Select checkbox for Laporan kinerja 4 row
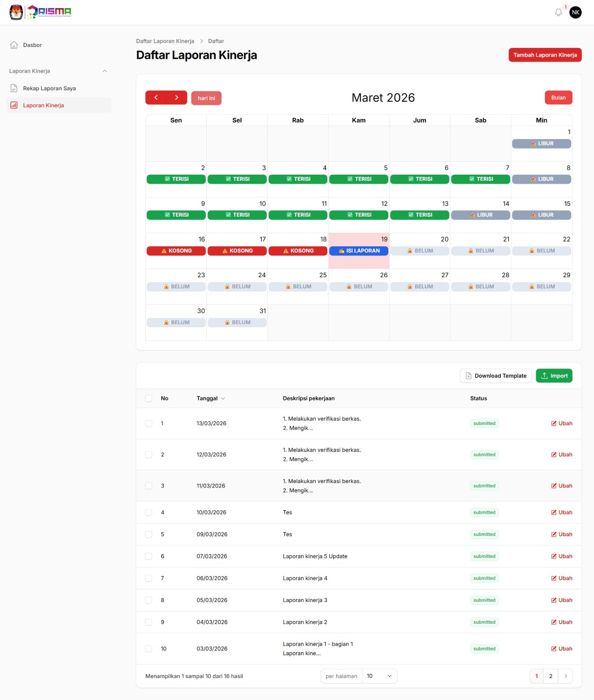 click(148, 578)
